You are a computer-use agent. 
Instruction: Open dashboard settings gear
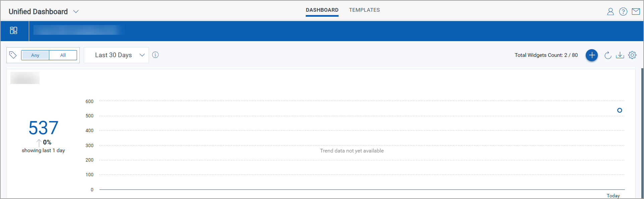(632, 55)
